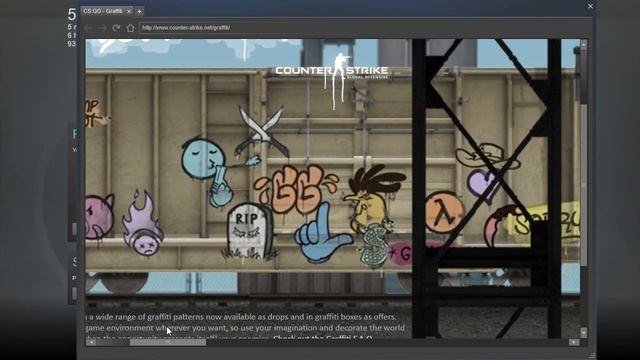
Task: Click the vertical scrollbar up arrow
Action: pyautogui.click(x=584, y=44)
